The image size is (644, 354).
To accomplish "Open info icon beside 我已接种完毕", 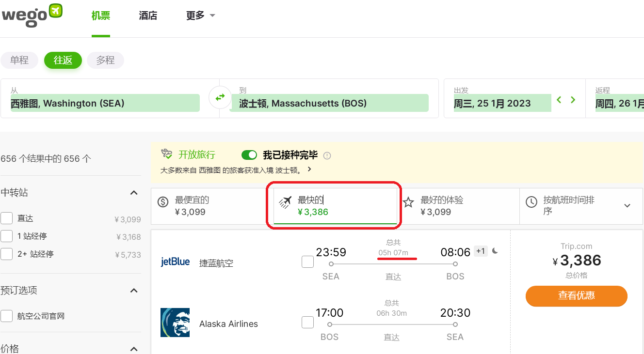I will point(327,155).
